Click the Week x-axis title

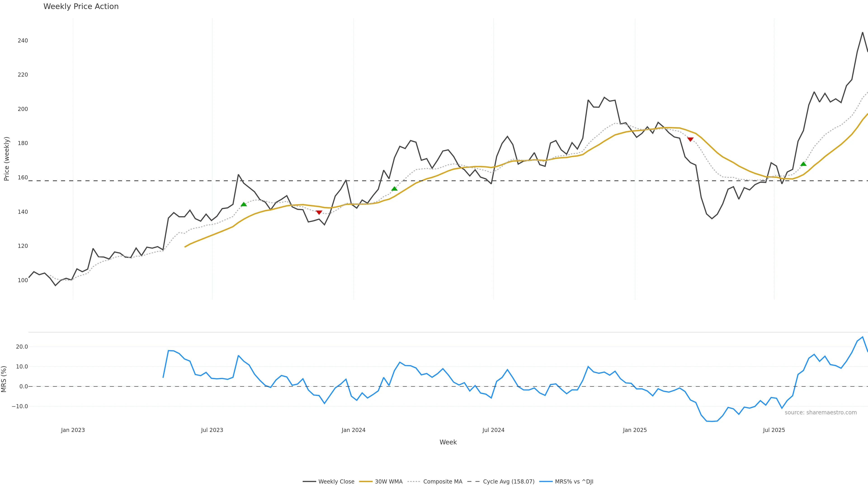[448, 442]
